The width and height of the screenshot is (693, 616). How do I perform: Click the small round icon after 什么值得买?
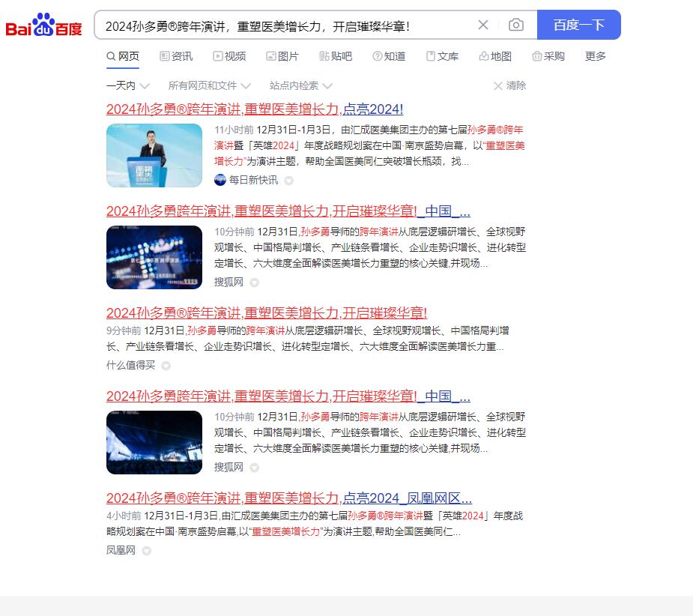[166, 366]
